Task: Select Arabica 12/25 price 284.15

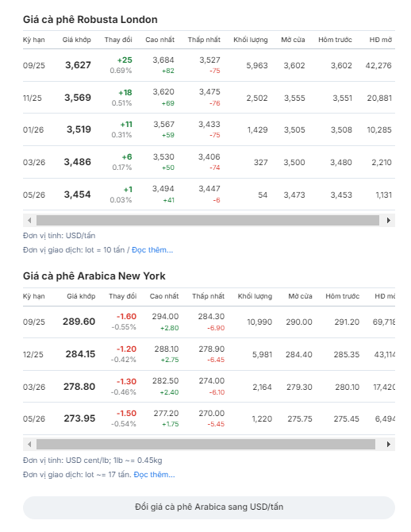Action: tap(80, 354)
